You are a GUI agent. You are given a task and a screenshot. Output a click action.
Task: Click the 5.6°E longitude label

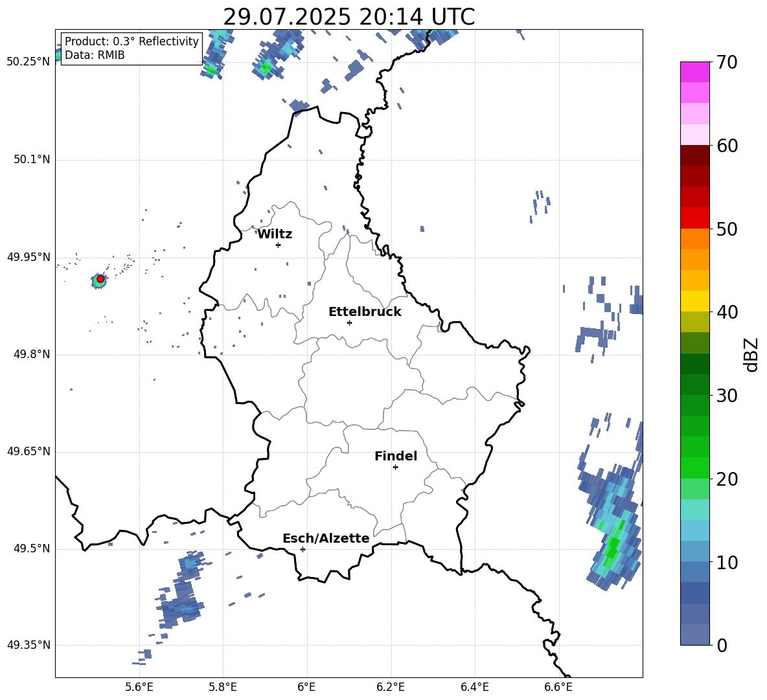click(139, 687)
